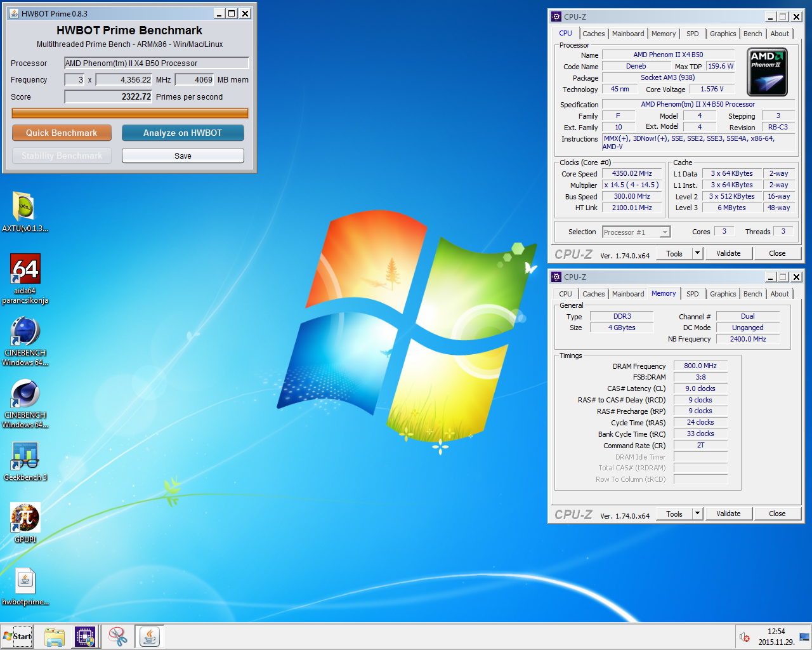Switch to SPD tab in upper CPU-Z
The image size is (812, 650).
pyautogui.click(x=693, y=34)
